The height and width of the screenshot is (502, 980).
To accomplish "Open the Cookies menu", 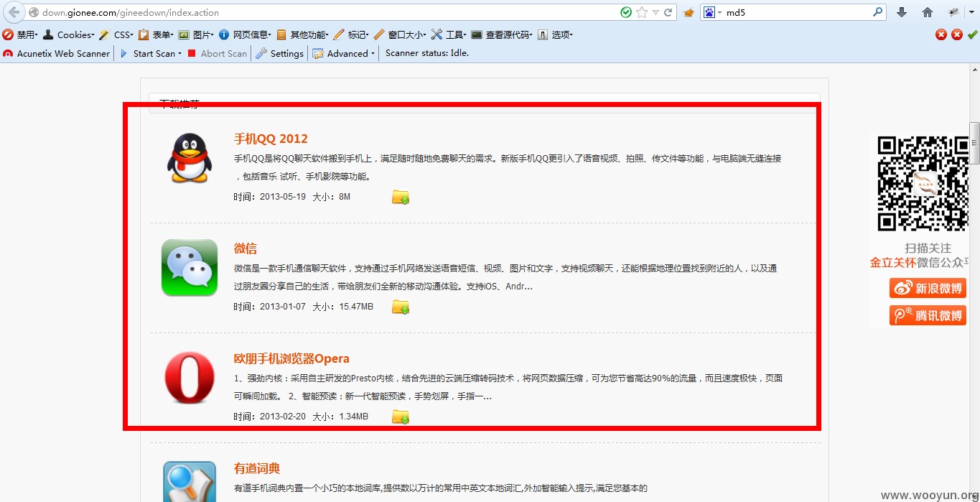I will pyautogui.click(x=69, y=34).
